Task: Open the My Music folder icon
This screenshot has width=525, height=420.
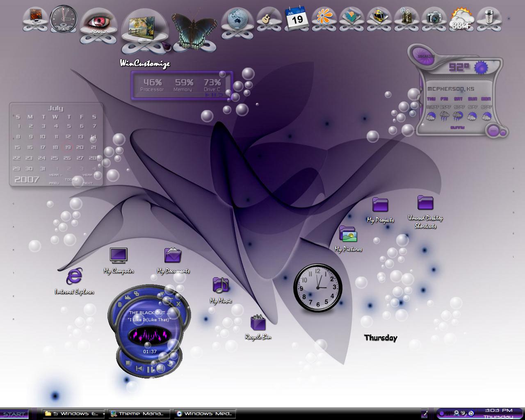Action: (x=221, y=290)
